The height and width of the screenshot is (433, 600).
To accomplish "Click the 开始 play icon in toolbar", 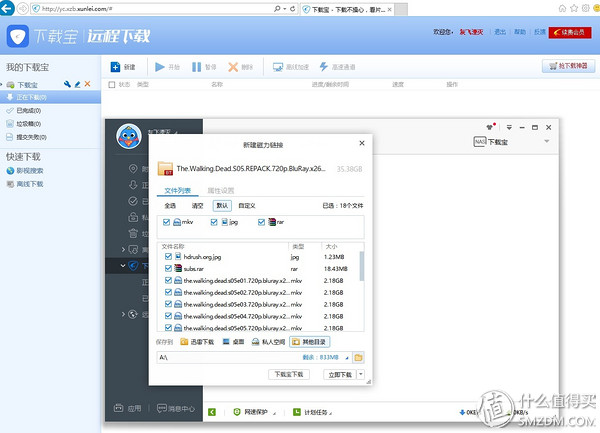I will [x=160, y=67].
